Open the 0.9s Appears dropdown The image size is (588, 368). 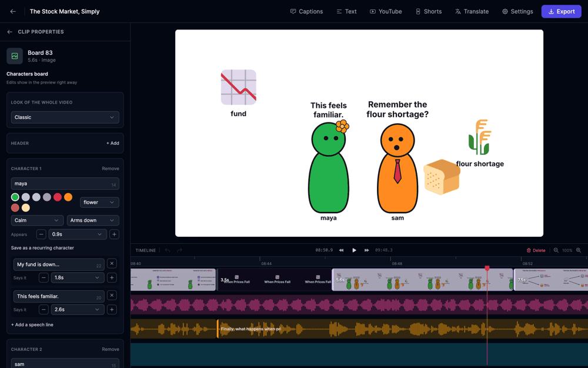[77, 234]
